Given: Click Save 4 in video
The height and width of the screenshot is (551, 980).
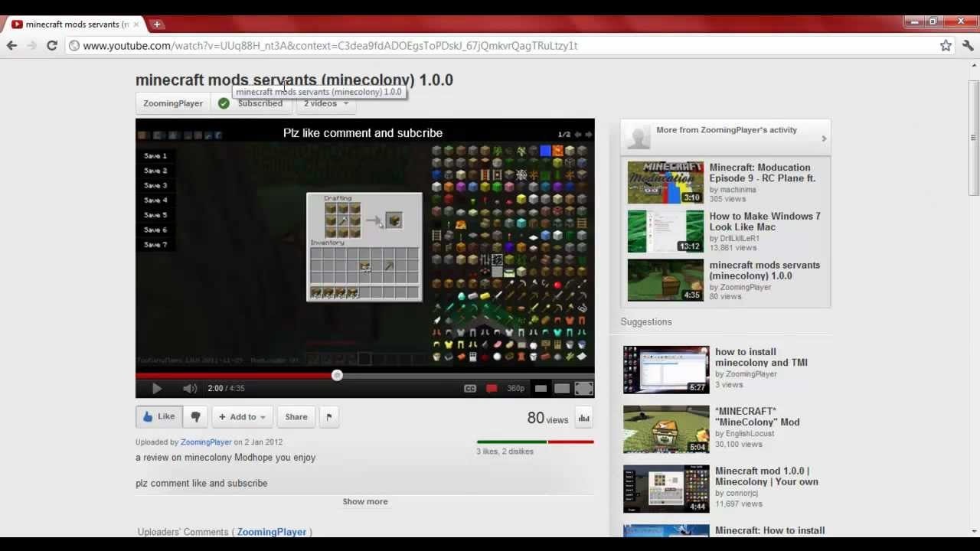Looking at the screenshot, I should tap(155, 201).
